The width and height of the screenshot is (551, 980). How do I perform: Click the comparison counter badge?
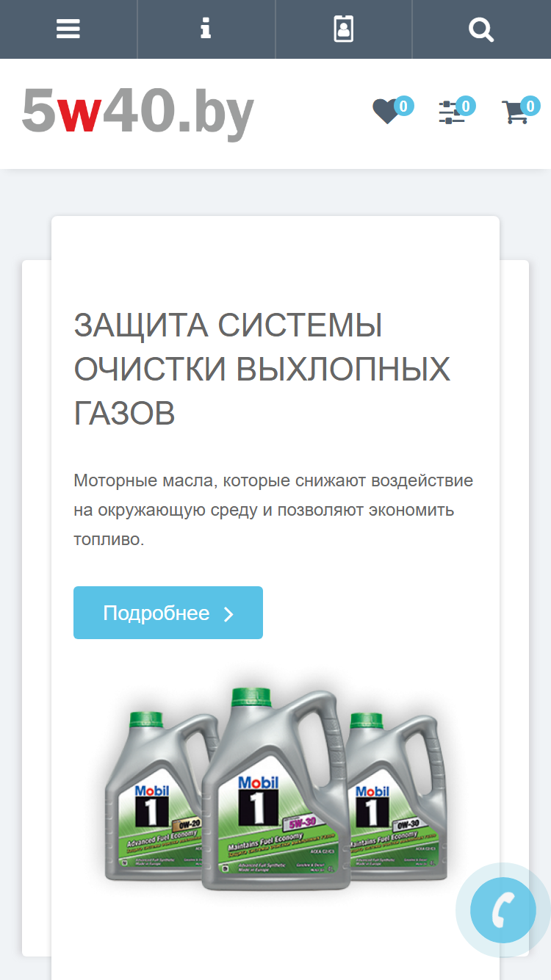465,107
